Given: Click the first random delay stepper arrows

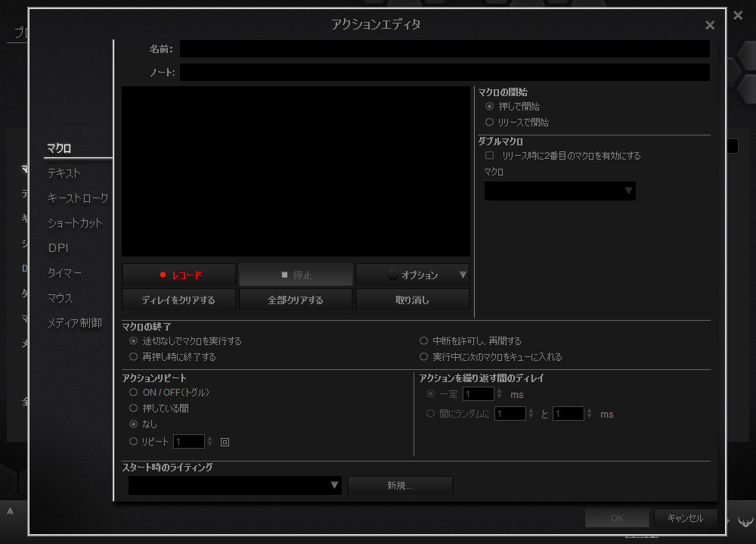Looking at the screenshot, I should pyautogui.click(x=531, y=414).
